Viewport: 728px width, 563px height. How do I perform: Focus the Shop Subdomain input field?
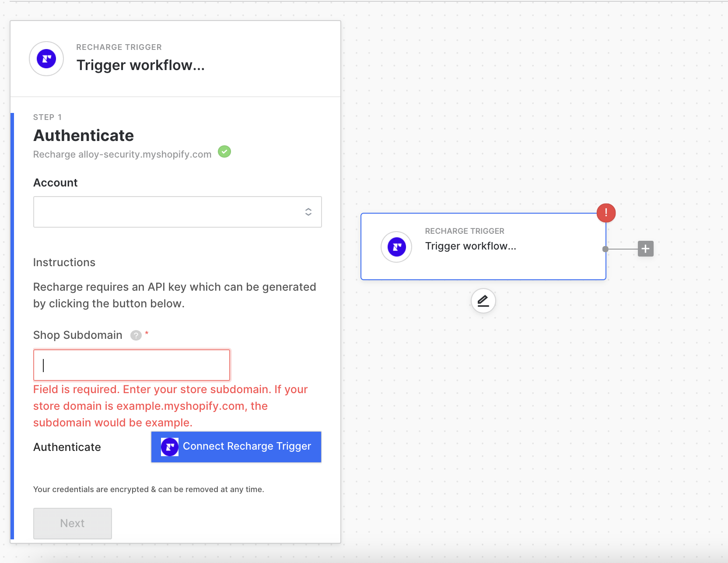tap(132, 365)
